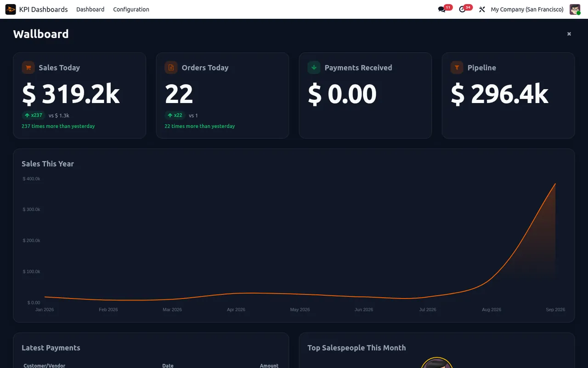Click the debug tools wrench icon

pyautogui.click(x=482, y=9)
